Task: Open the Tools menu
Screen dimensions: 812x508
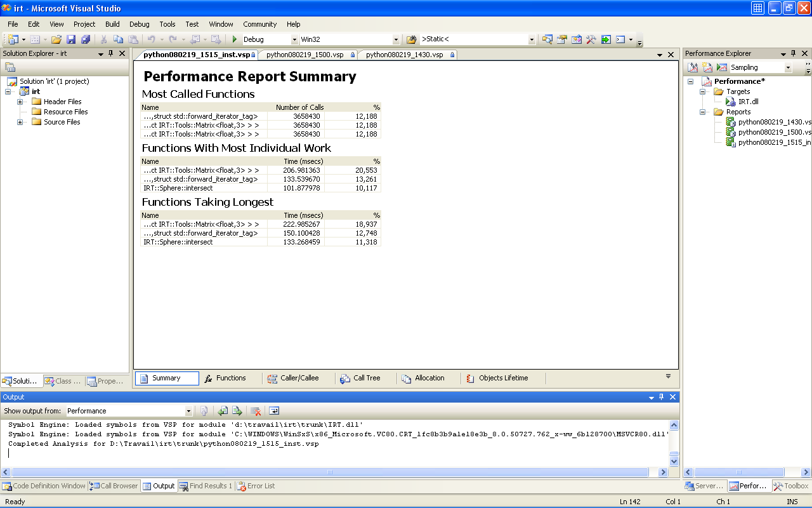Action: tap(167, 24)
